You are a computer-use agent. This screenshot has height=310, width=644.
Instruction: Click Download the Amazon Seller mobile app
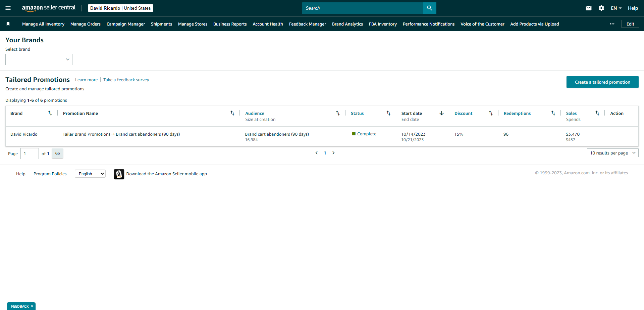coord(167,174)
